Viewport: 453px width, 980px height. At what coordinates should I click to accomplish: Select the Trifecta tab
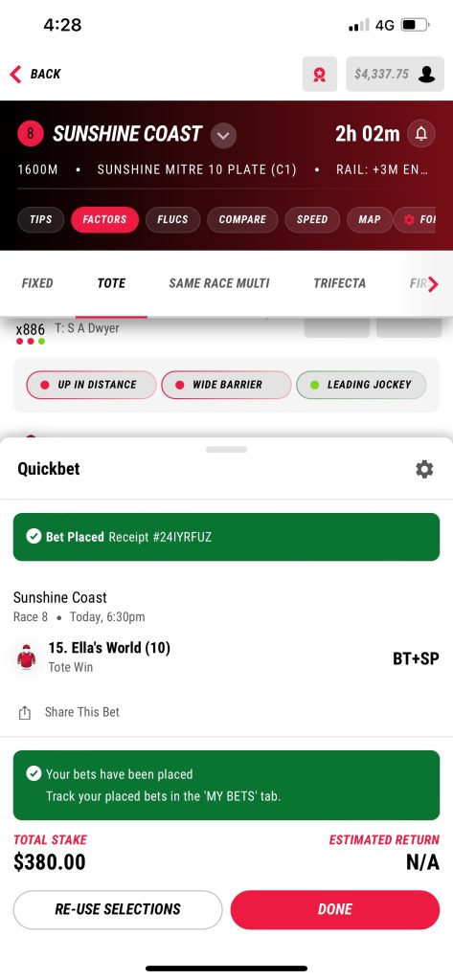click(339, 283)
